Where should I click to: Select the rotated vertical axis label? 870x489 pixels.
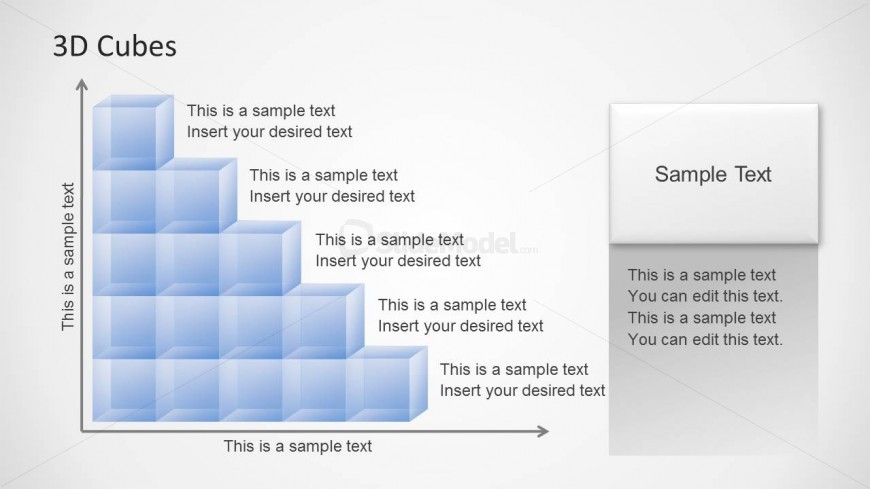coord(68,256)
